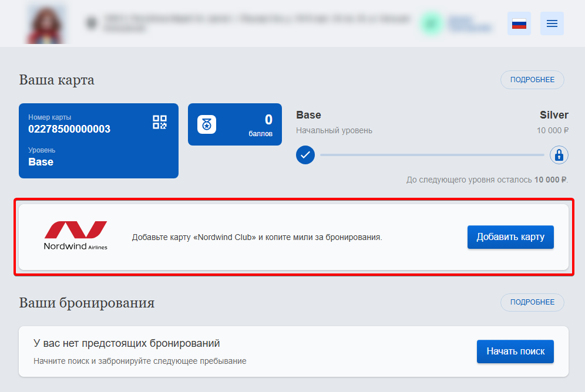The width and height of the screenshot is (585, 392).
Task: Click the Silver level label
Action: tap(554, 115)
